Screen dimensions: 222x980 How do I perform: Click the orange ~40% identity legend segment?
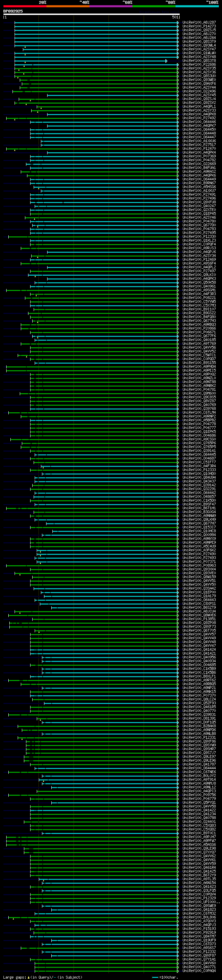[x=68, y=6]
